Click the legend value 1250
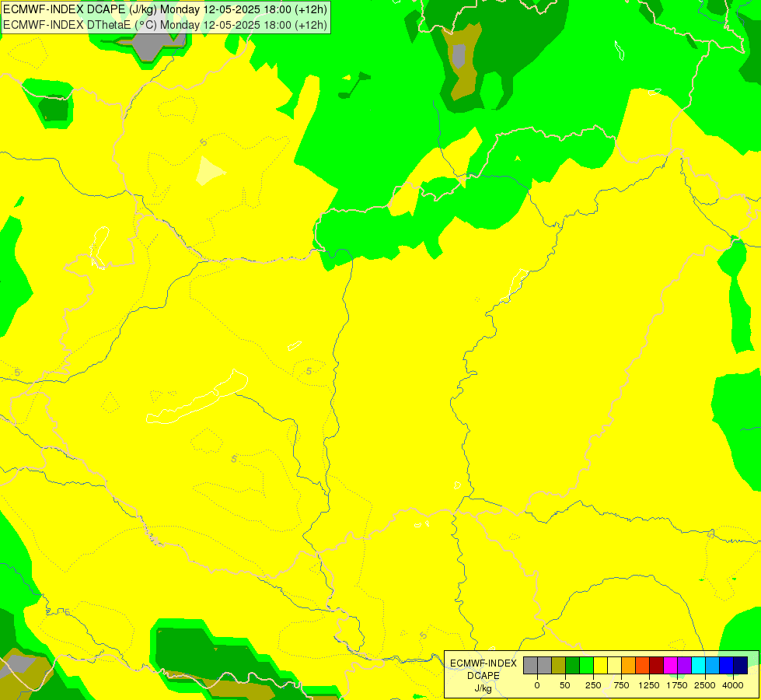 click(x=649, y=685)
